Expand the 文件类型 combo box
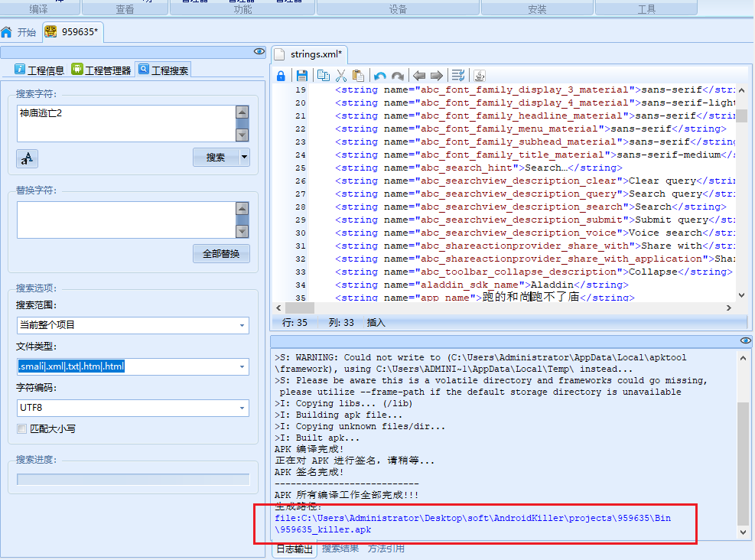Screen dimensions: 755x560 (242, 367)
